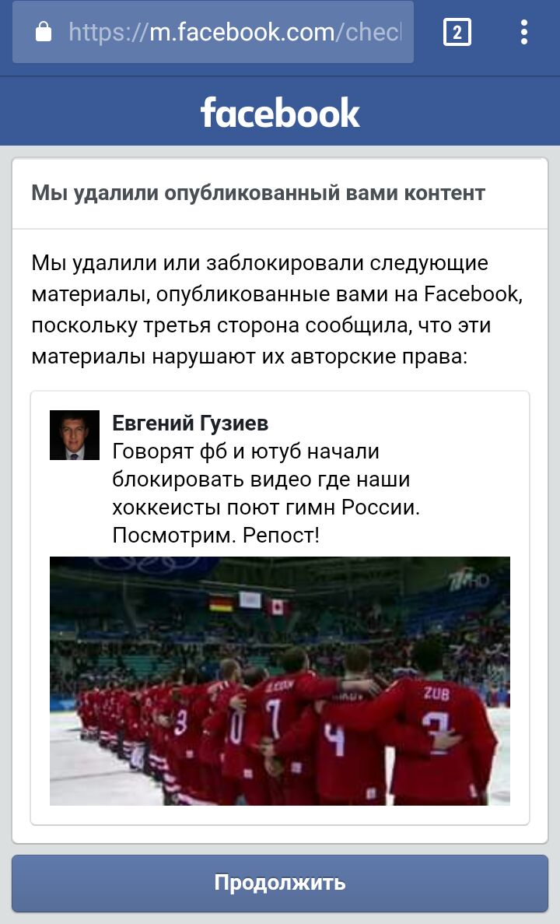Tap the padlock secure-connection icon
Image resolution: width=560 pixels, height=924 pixels.
[x=44, y=32]
